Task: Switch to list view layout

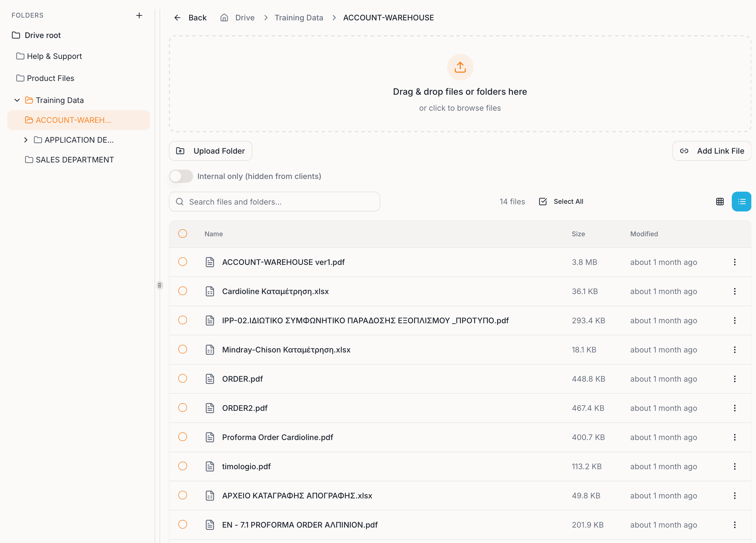Action: tap(741, 202)
